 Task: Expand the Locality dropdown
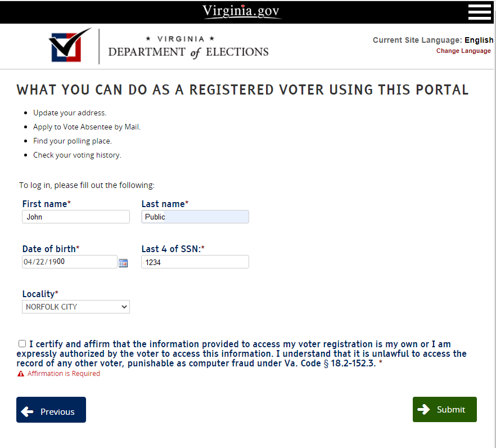[x=76, y=307]
